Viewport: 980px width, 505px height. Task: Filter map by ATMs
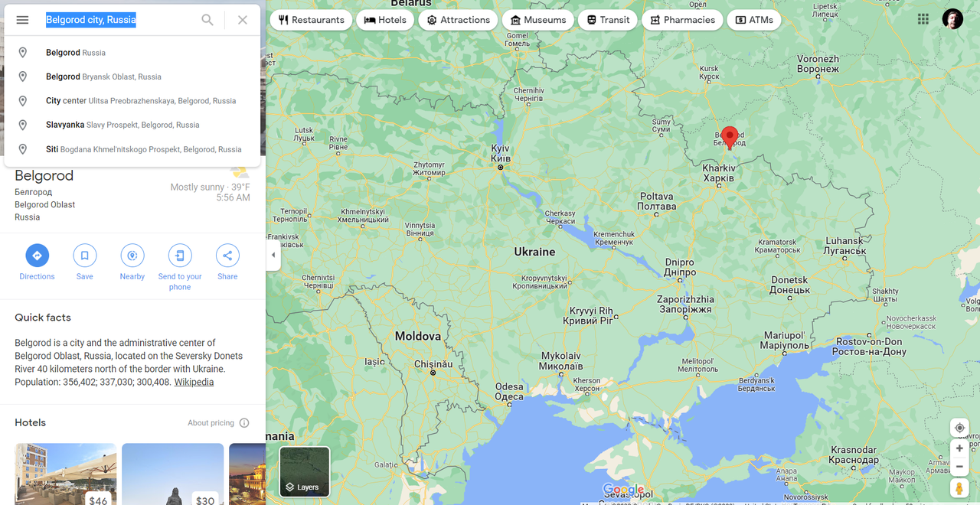(x=754, y=20)
